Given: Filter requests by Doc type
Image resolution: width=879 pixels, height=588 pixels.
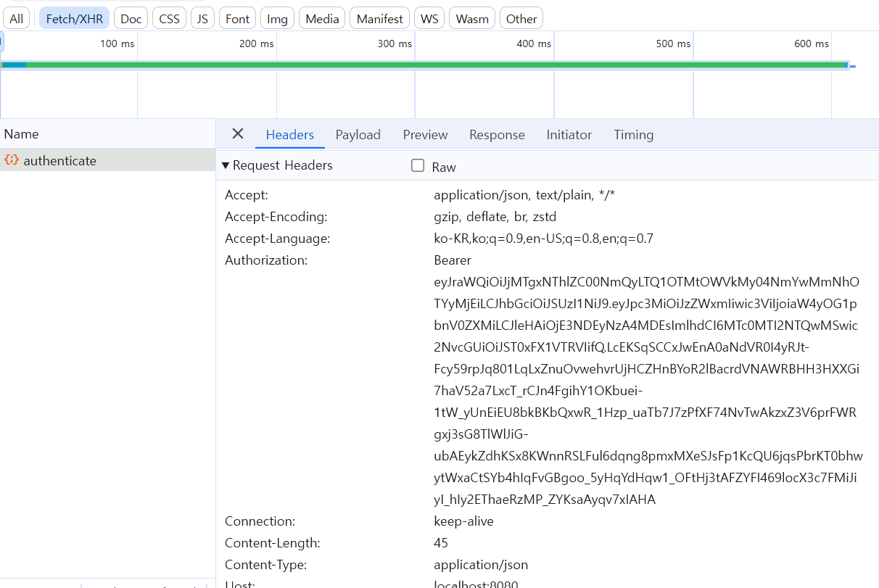Looking at the screenshot, I should click(131, 19).
